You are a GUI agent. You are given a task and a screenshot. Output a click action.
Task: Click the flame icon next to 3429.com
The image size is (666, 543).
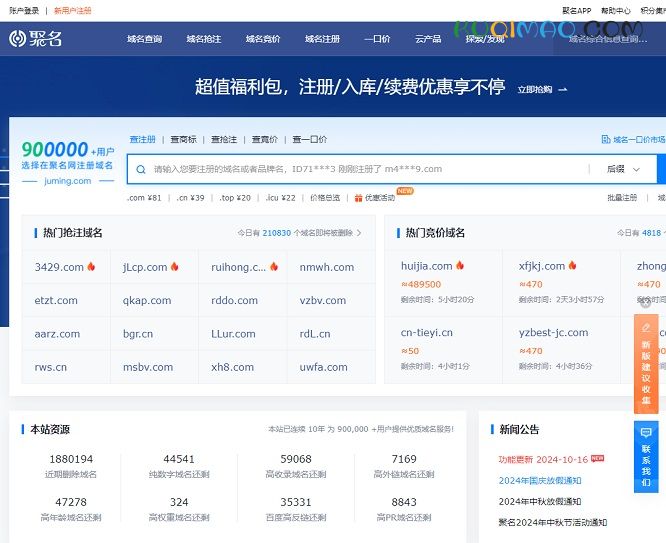(x=91, y=266)
